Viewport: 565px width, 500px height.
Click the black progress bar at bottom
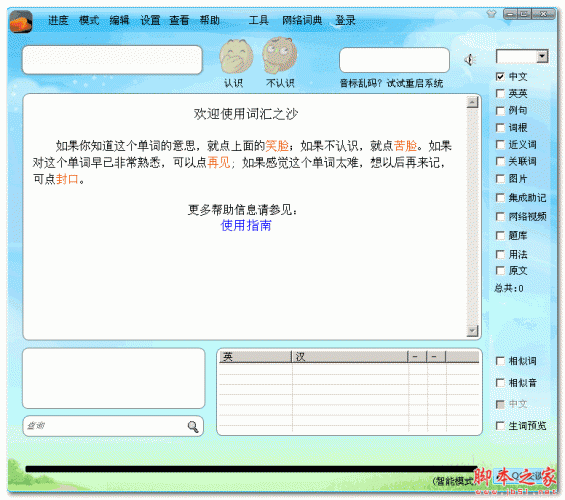(x=251, y=469)
